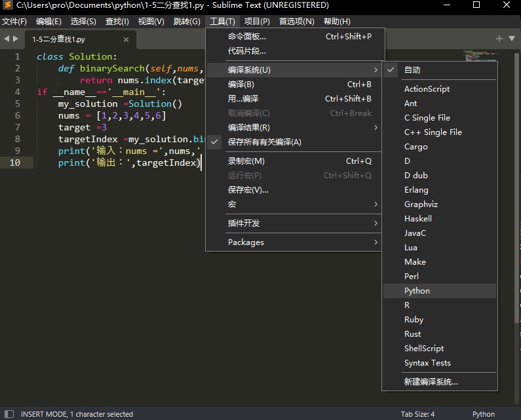Toggle the side bar icon in status bar
Viewport: 521px width, 420px height.
9,414
